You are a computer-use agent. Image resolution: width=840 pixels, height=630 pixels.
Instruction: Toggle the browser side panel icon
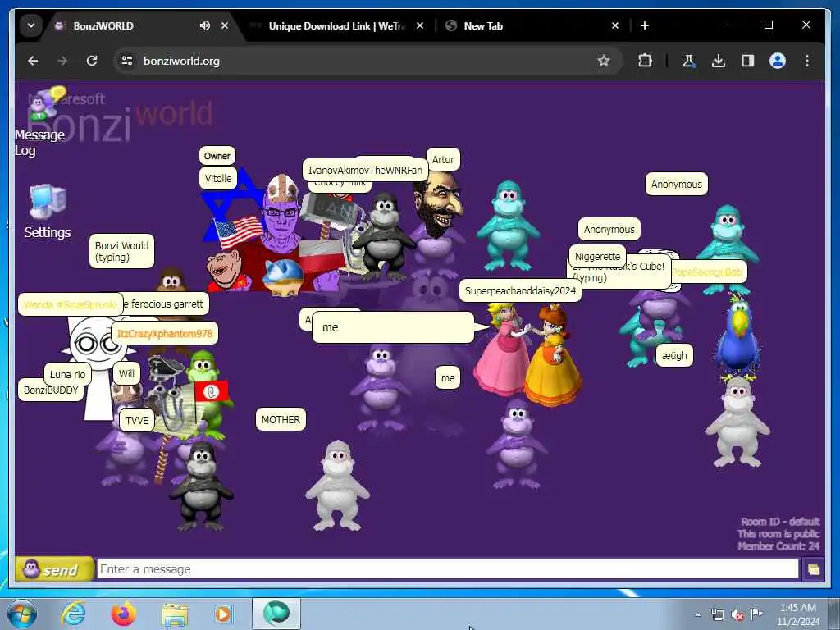click(748, 61)
